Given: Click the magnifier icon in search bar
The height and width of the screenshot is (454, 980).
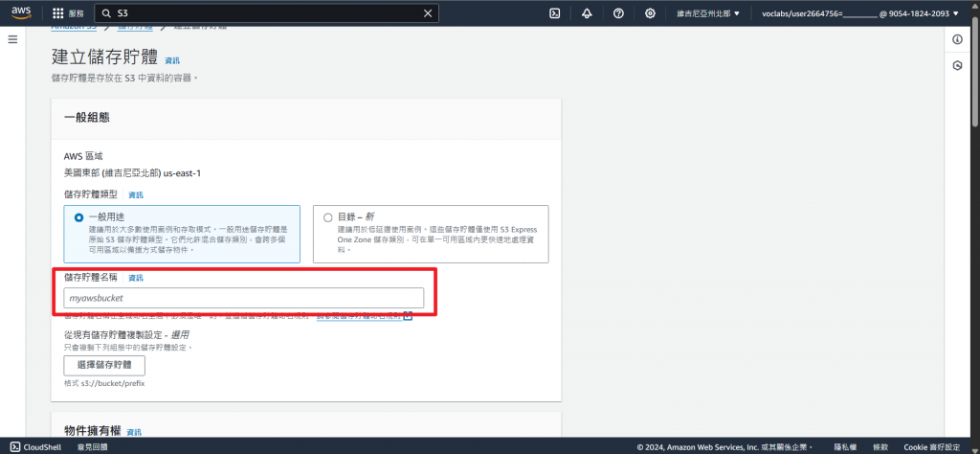Looking at the screenshot, I should (105, 13).
